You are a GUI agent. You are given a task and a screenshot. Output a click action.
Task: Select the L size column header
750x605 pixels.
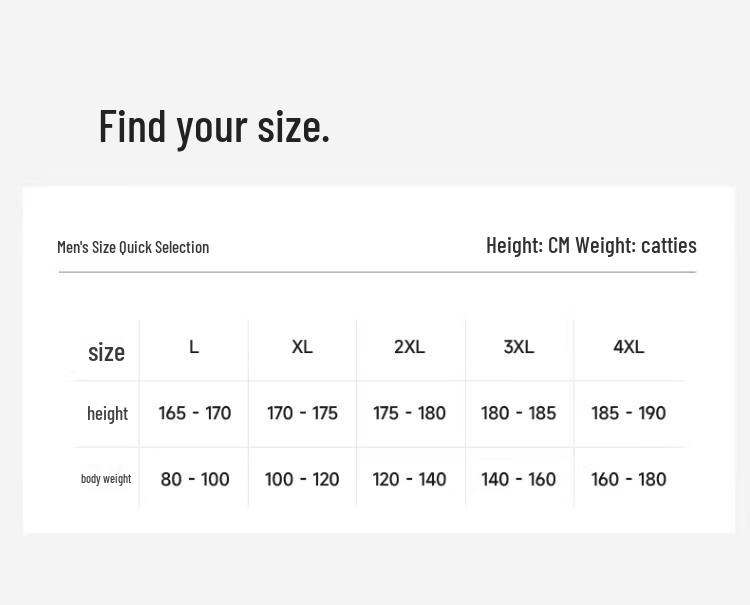click(194, 347)
